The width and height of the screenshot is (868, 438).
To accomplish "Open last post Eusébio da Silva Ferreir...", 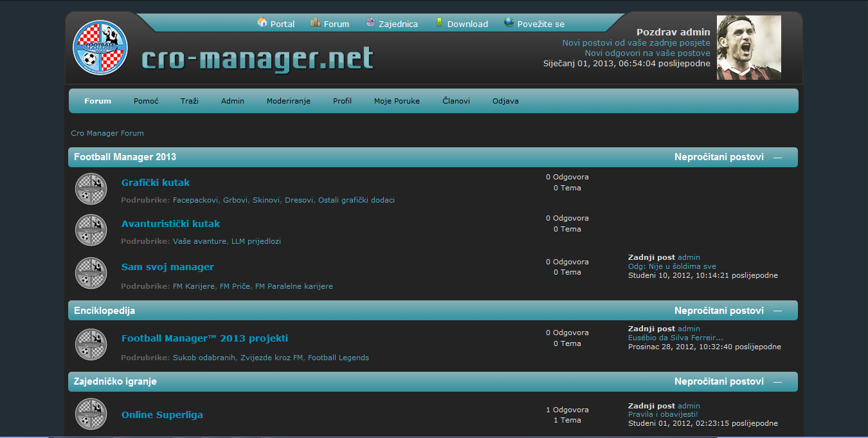I will tap(676, 338).
